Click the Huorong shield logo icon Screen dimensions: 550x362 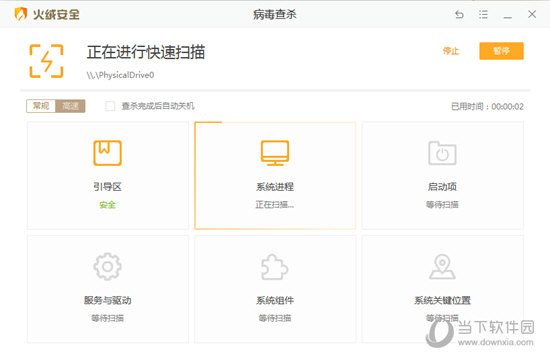point(21,14)
